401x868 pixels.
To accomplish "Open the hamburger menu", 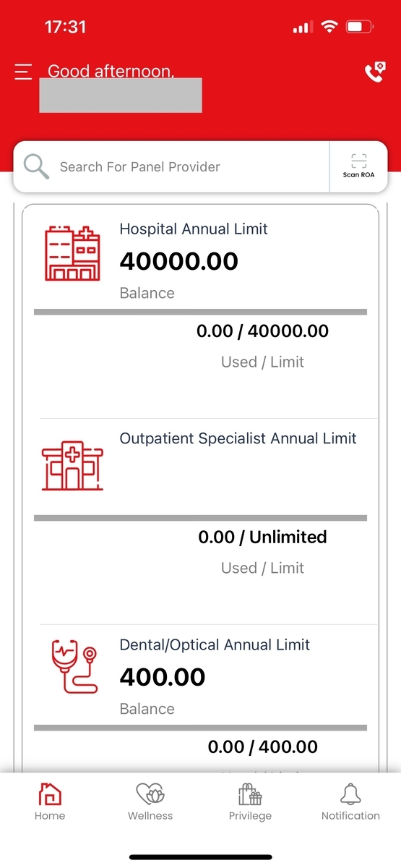I will point(23,72).
